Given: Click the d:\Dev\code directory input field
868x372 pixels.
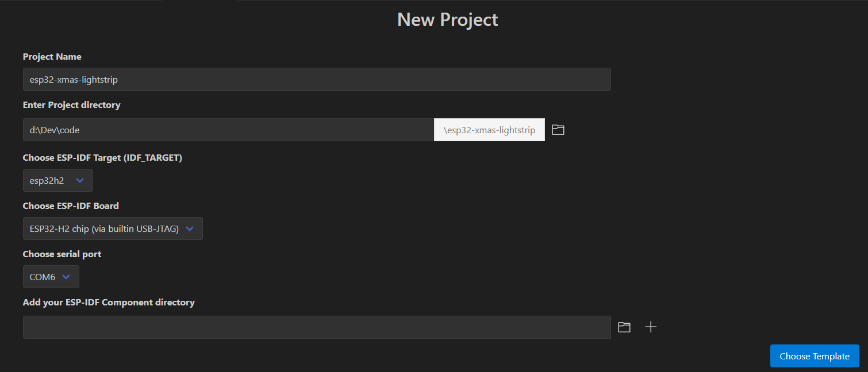Looking at the screenshot, I should (x=228, y=130).
